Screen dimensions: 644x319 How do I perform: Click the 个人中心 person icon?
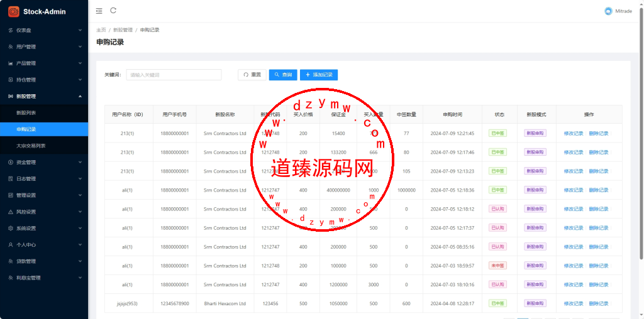[x=11, y=245]
